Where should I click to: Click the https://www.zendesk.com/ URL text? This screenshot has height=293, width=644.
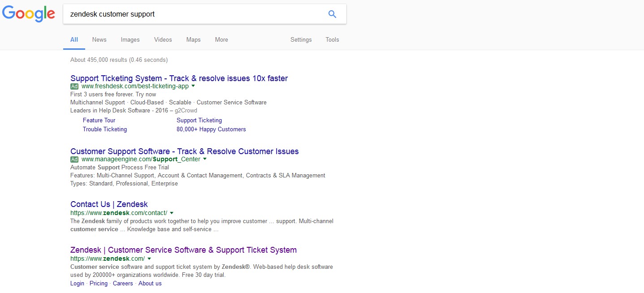[x=108, y=259]
